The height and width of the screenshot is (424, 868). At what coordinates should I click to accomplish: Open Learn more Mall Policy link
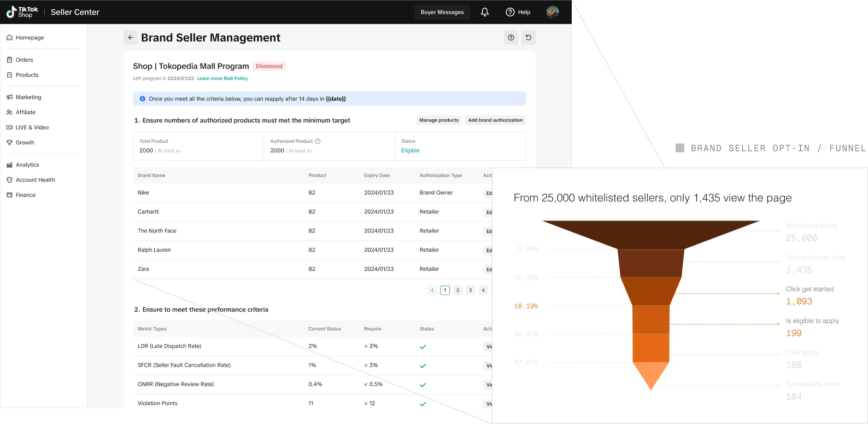coord(222,79)
